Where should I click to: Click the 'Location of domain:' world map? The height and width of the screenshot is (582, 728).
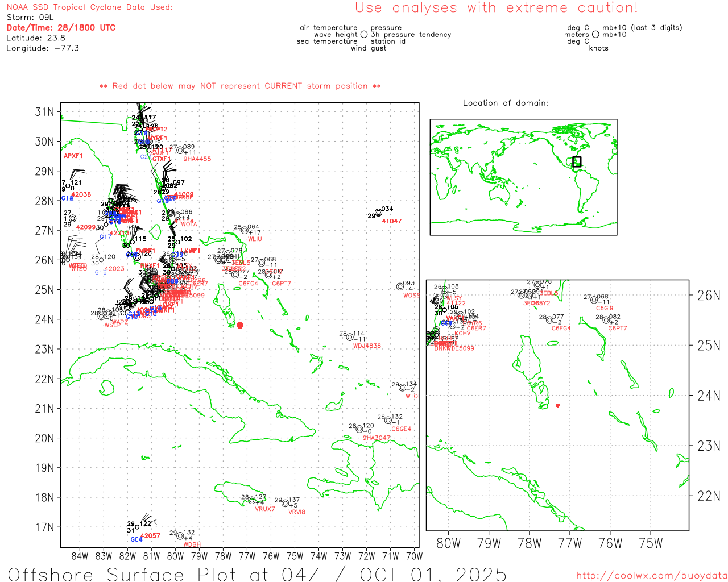(x=523, y=177)
